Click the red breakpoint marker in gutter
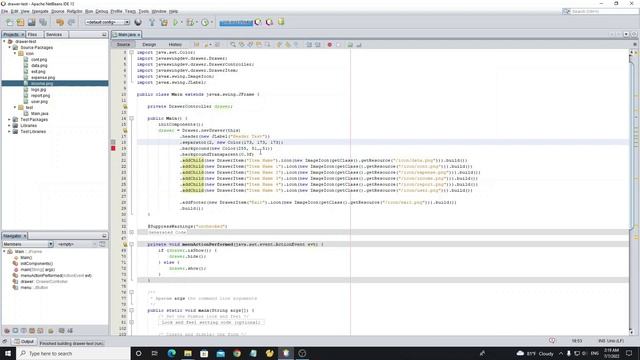640x360 pixels. coord(113,148)
